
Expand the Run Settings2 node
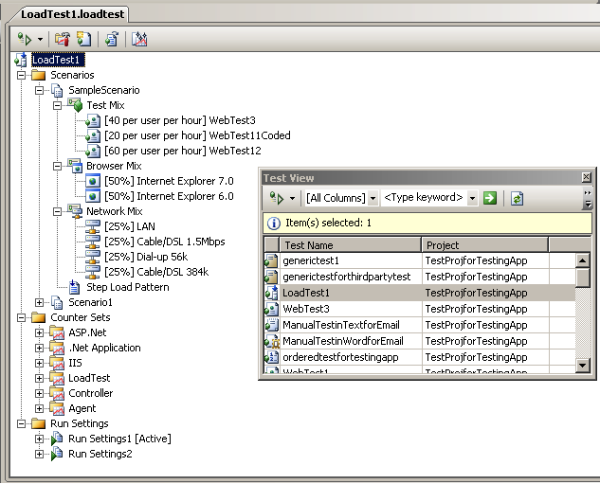(39, 454)
